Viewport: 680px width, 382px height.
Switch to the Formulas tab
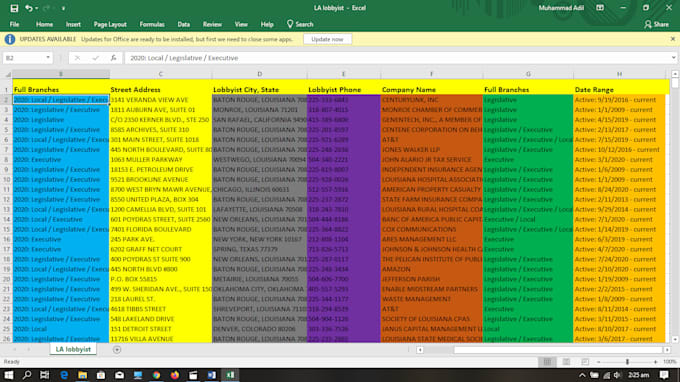152,24
